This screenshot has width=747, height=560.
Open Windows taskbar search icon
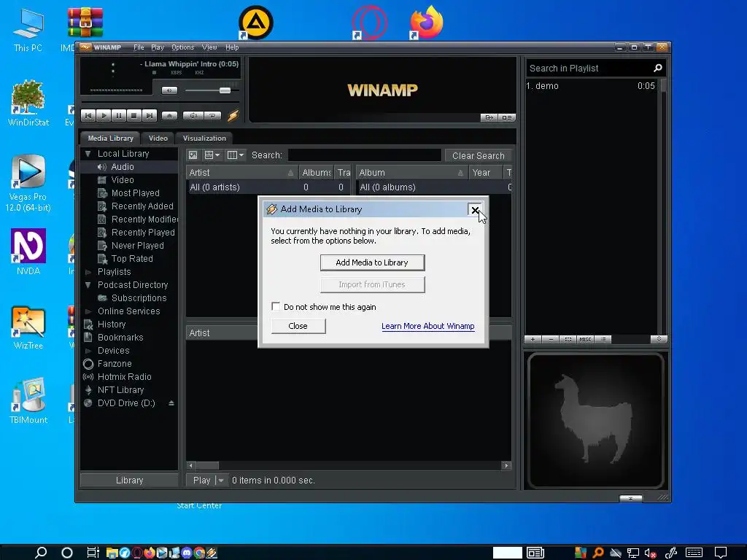[41, 552]
